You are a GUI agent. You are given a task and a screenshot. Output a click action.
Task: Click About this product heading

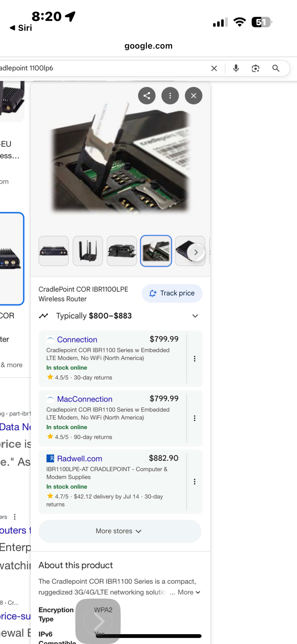[75, 565]
